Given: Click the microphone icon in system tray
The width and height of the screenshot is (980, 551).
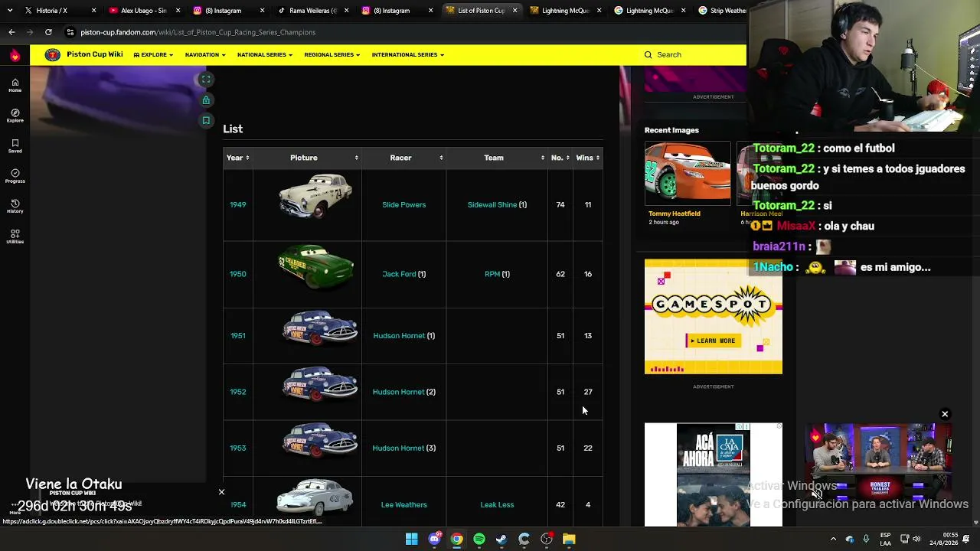Looking at the screenshot, I should click(x=866, y=540).
